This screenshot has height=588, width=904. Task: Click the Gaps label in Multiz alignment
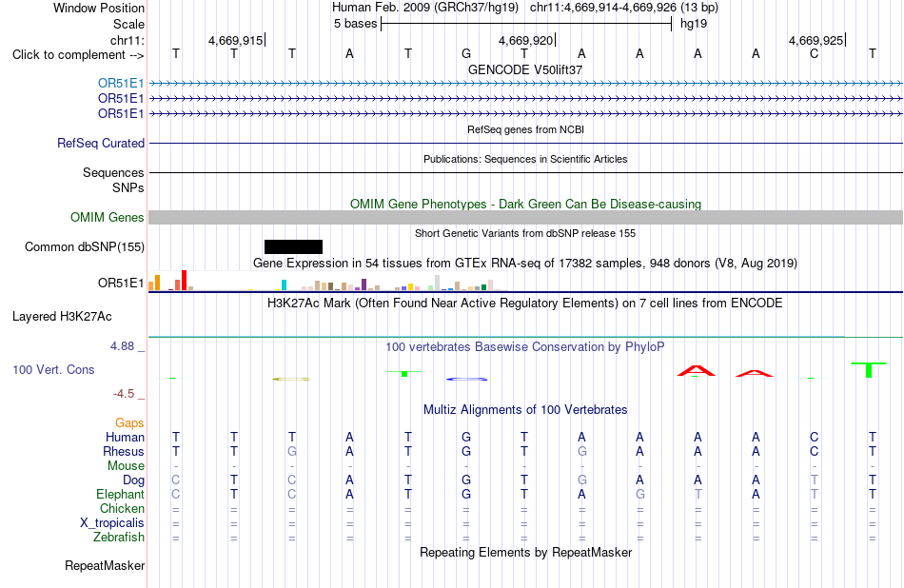click(x=129, y=423)
